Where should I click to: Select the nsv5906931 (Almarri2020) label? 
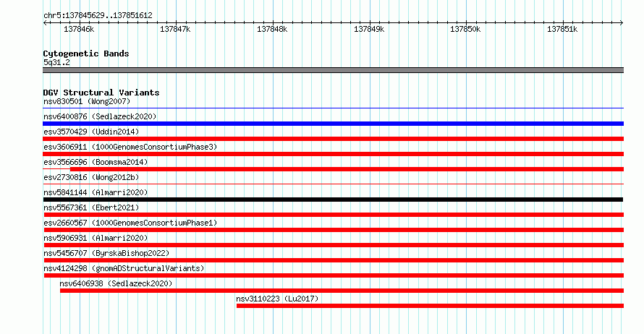coord(96,238)
